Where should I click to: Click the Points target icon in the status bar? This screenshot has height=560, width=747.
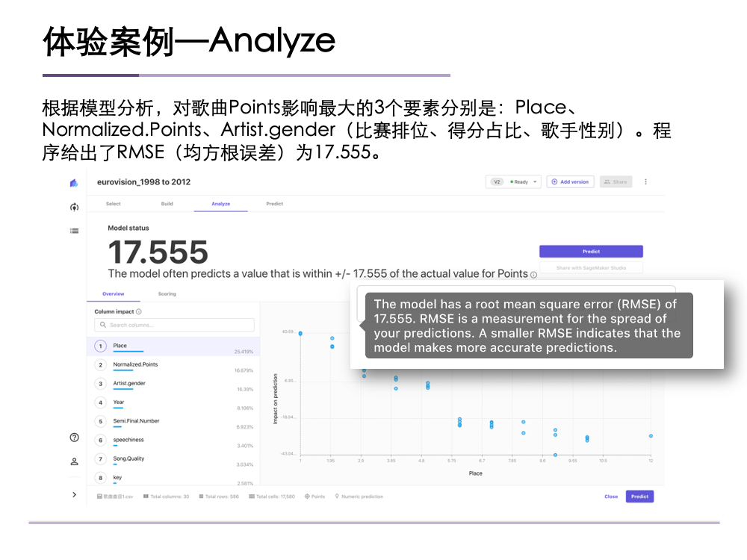click(307, 496)
